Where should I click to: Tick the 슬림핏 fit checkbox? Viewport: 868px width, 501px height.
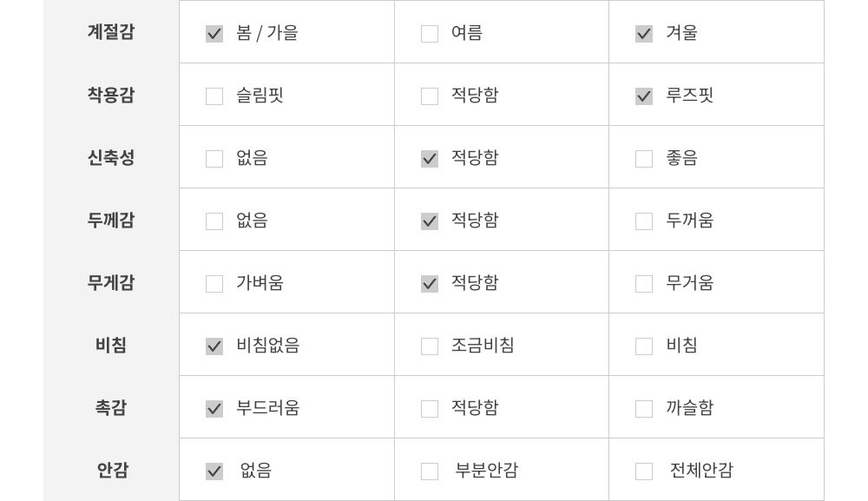click(x=214, y=96)
